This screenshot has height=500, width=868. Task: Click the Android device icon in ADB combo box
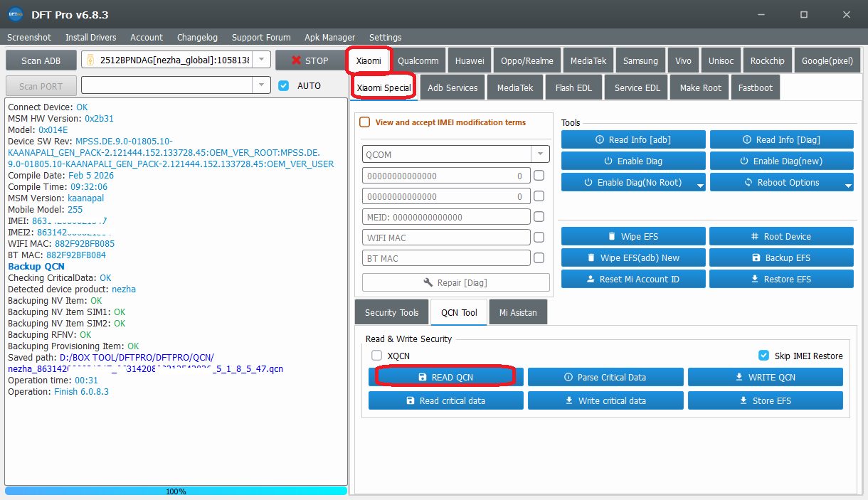point(90,60)
